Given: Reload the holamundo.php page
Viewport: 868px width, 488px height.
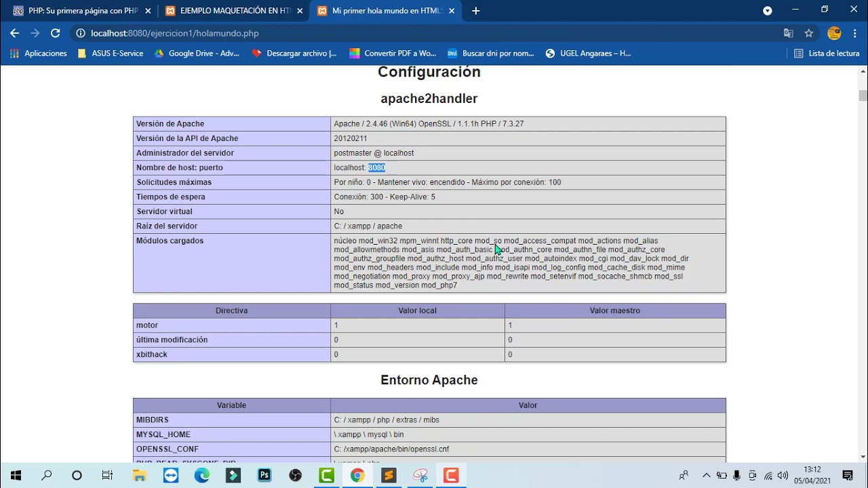Looking at the screenshot, I should coord(56,33).
